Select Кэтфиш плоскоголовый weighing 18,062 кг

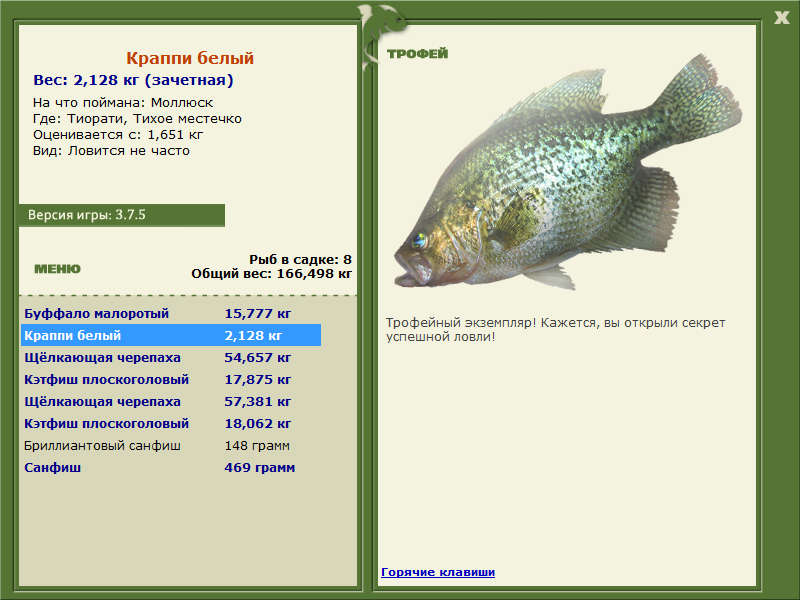pyautogui.click(x=171, y=423)
